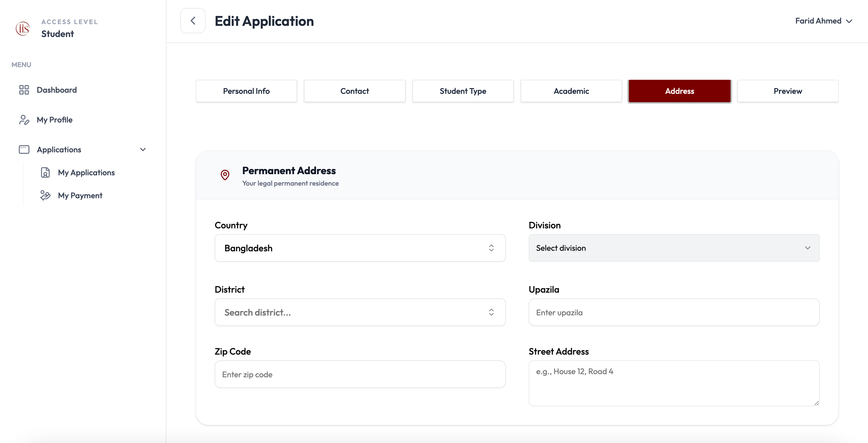868x443 pixels.
Task: Click the My Profile user-edit icon
Action: [x=24, y=120]
